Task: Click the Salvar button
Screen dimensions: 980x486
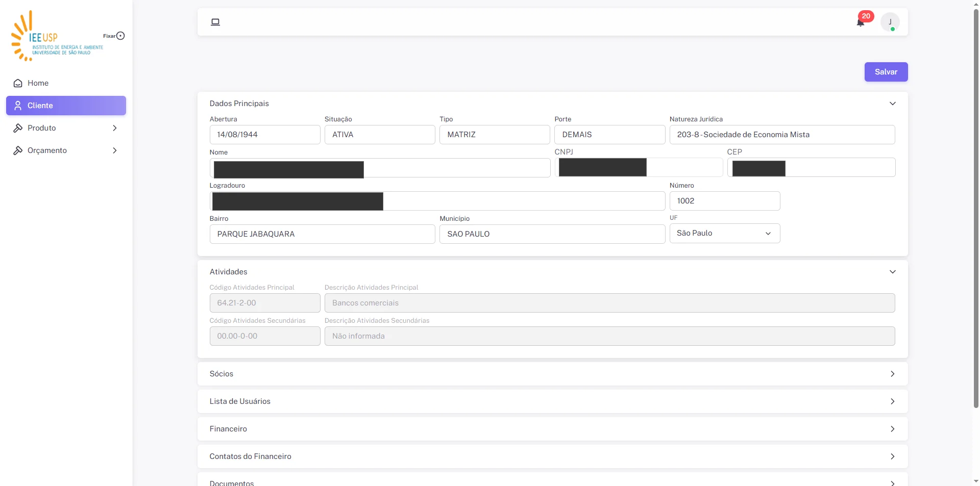Action: coord(886,72)
